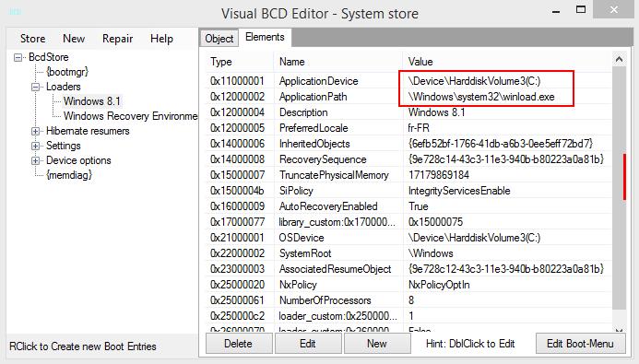Click the NxPolicyOptIn value
The height and width of the screenshot is (364, 639).
[x=439, y=285]
